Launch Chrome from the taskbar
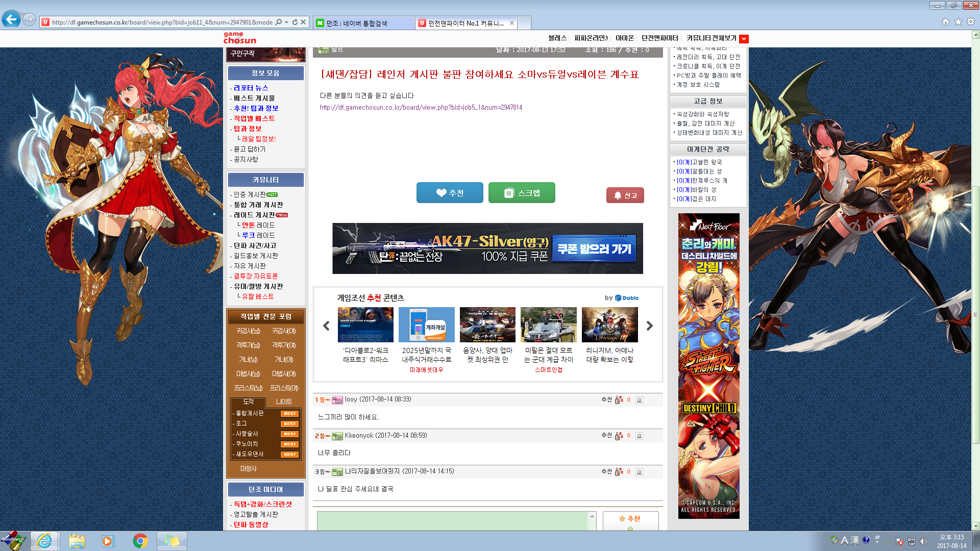This screenshot has height=551, width=980. [x=140, y=541]
